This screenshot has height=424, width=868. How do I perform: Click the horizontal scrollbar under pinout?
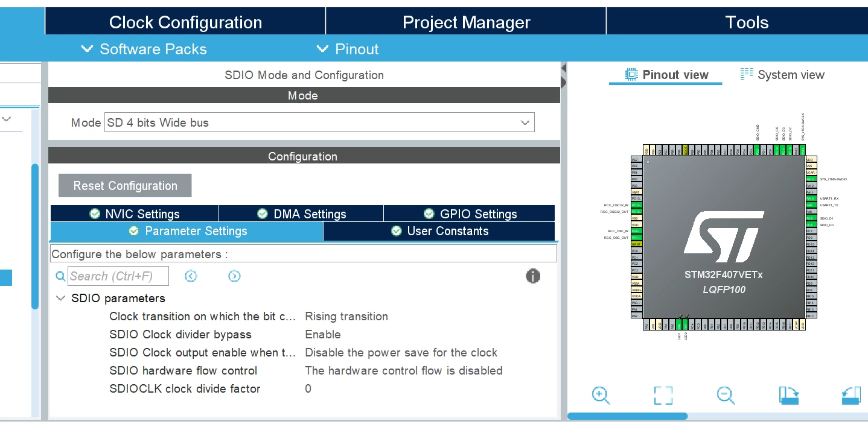tap(627, 416)
